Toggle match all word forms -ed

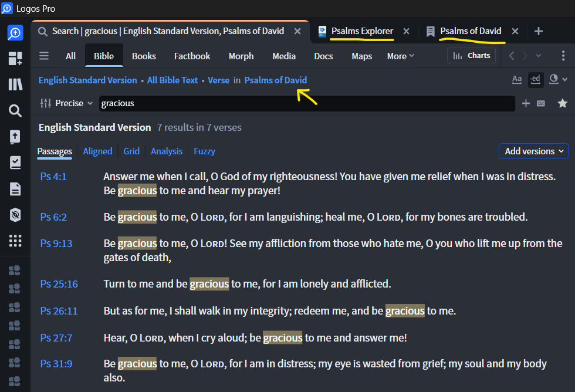pyautogui.click(x=535, y=80)
